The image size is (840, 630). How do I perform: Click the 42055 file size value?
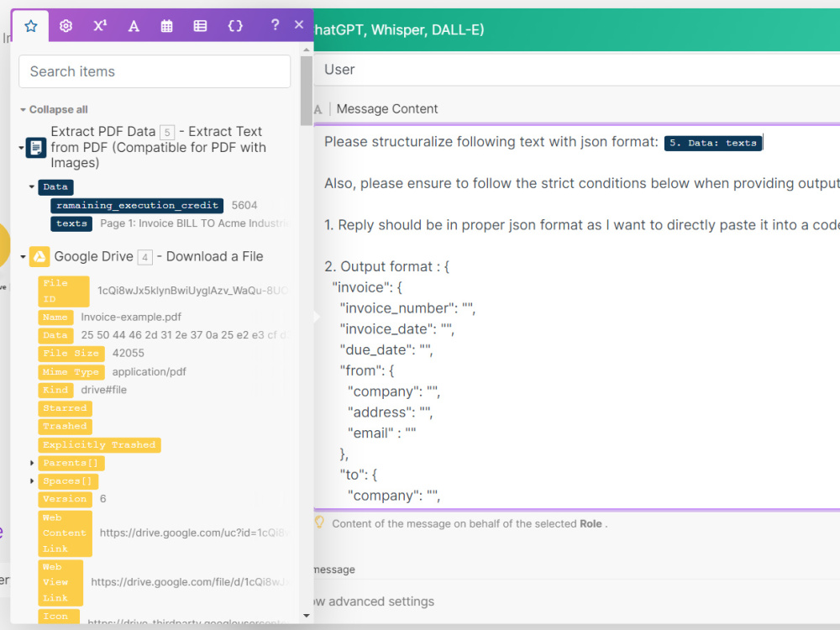[128, 354]
